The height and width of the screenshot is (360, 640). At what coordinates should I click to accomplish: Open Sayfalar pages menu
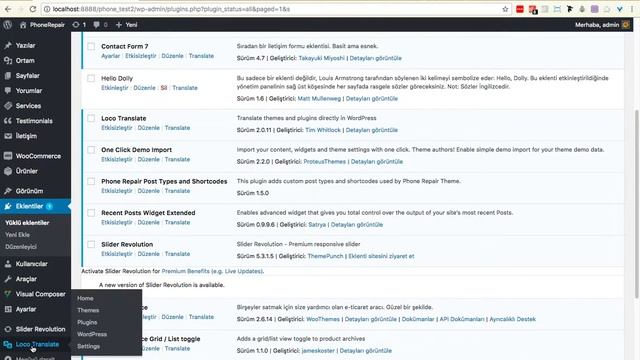27,76
